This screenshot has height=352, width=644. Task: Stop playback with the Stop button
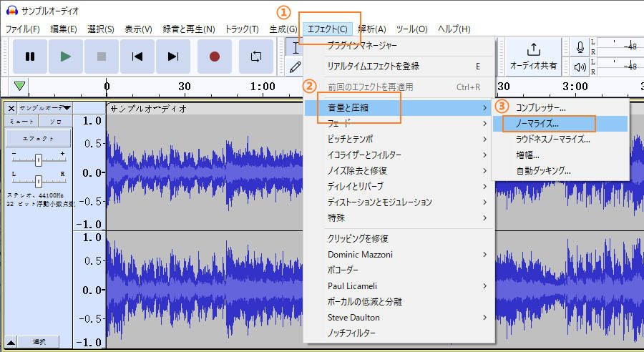click(x=102, y=57)
